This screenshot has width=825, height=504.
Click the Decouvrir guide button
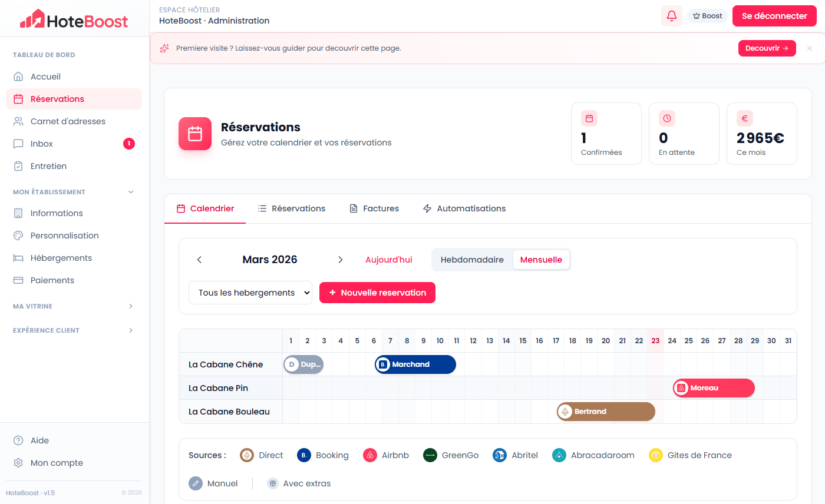coord(767,48)
